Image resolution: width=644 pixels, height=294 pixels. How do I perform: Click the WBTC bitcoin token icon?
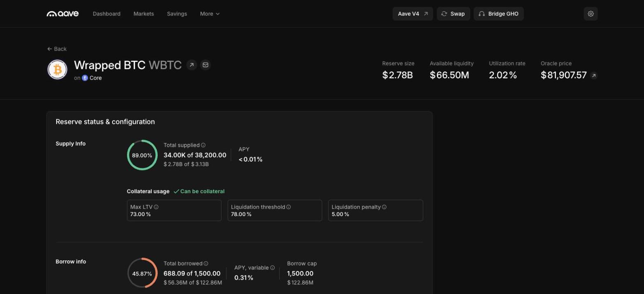click(x=57, y=69)
